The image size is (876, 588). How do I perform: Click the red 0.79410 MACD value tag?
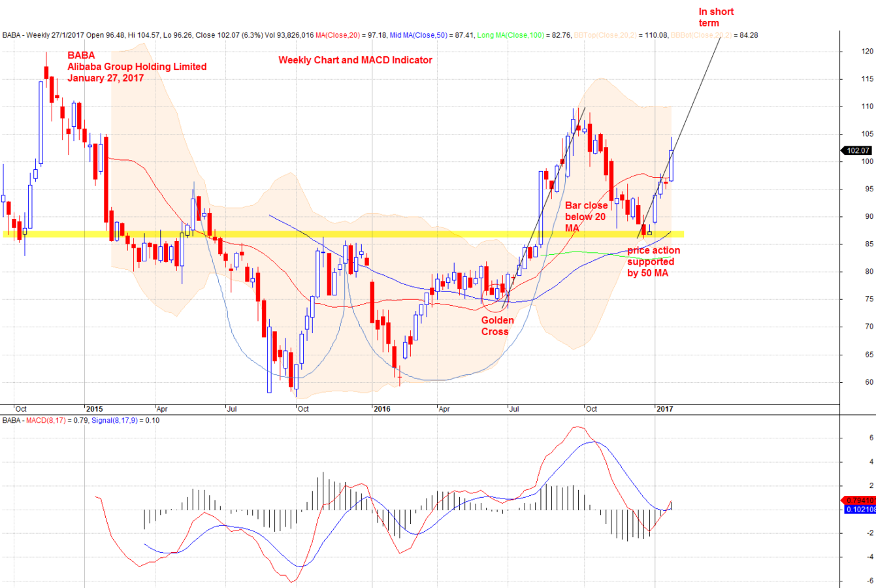tap(860, 500)
